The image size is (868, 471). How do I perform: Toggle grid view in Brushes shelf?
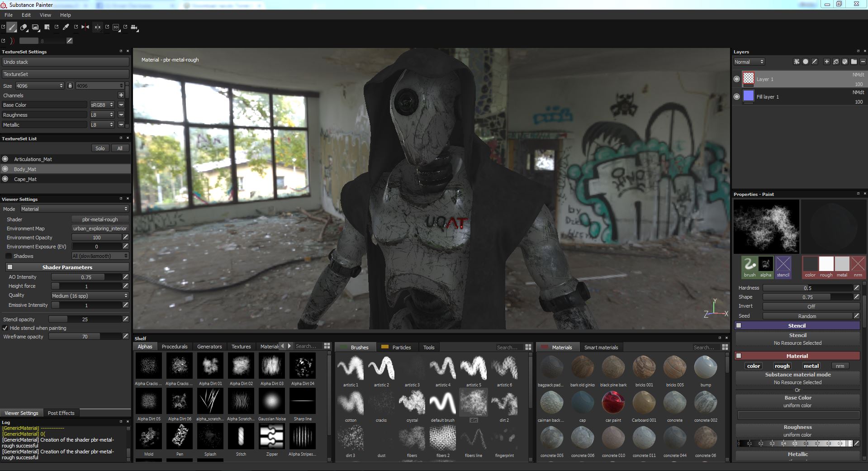coord(528,347)
